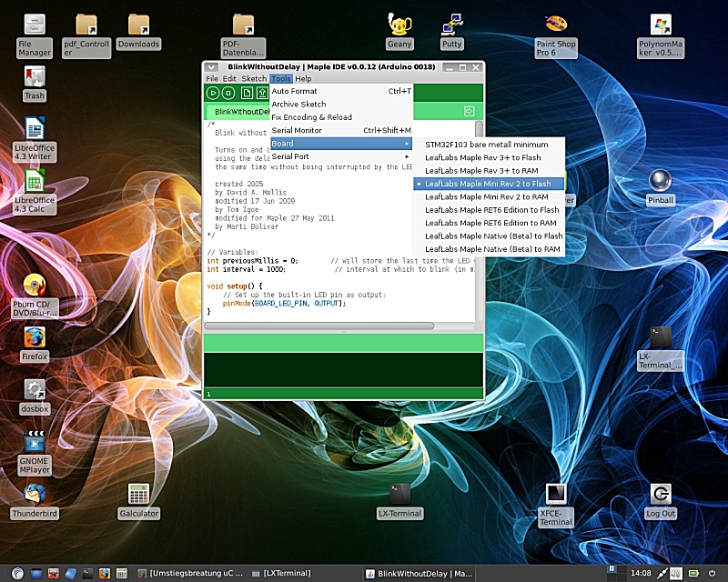Viewport: 728px width, 582px height.
Task: Select LeafLabs Maple Rev 3+ to RAM
Action: point(489,170)
